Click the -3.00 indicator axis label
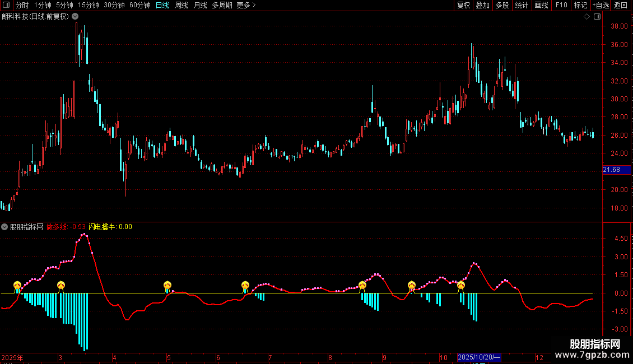The image size is (633, 364). 620,330
